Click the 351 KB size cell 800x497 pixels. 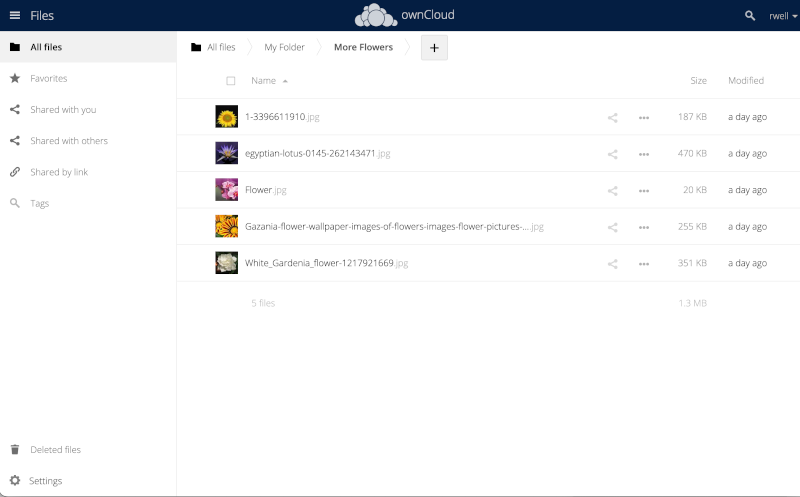point(692,263)
